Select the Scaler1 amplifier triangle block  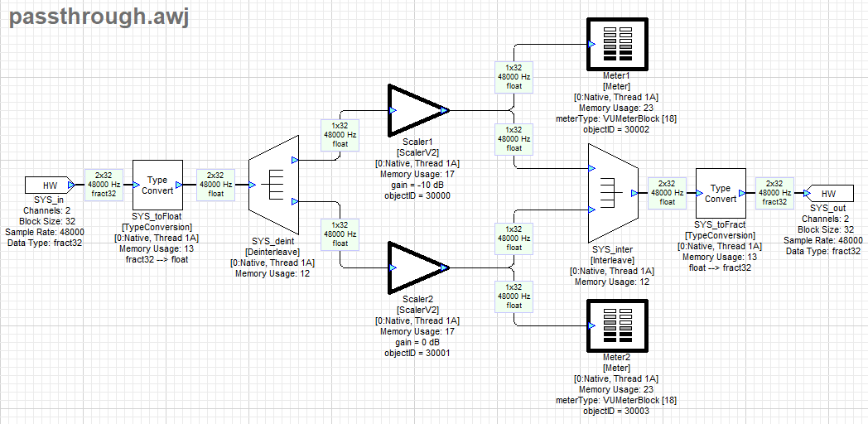click(x=414, y=109)
